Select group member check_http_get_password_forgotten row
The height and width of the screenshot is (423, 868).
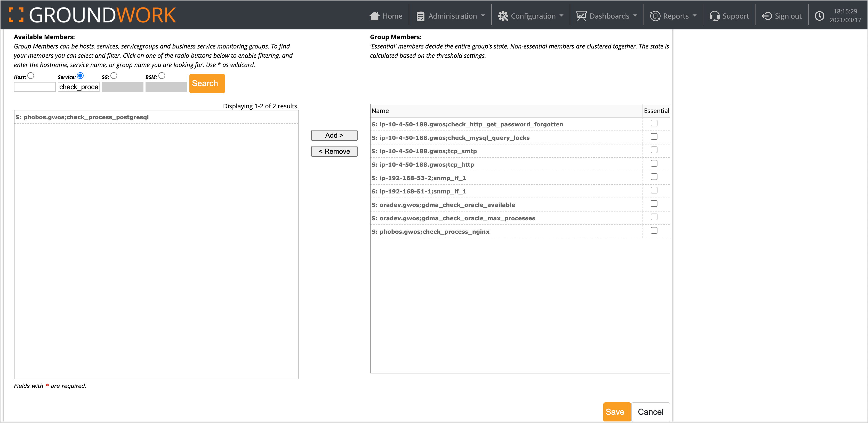point(507,124)
